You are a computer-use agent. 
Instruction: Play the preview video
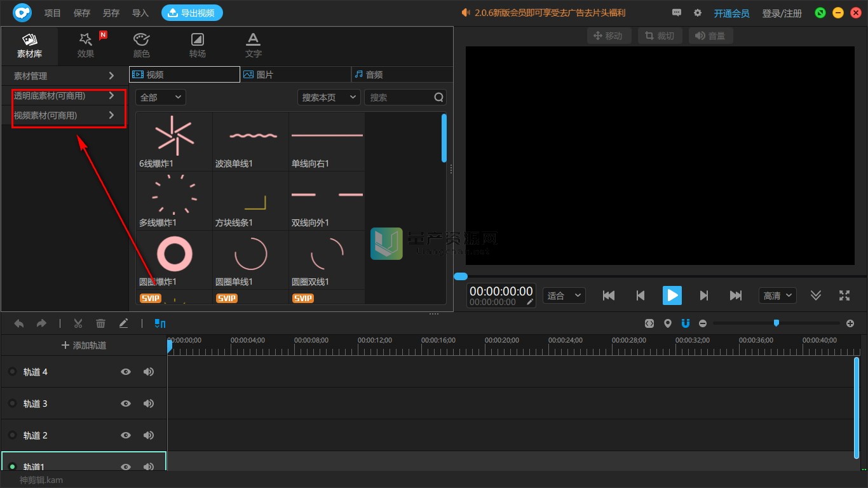[672, 295]
